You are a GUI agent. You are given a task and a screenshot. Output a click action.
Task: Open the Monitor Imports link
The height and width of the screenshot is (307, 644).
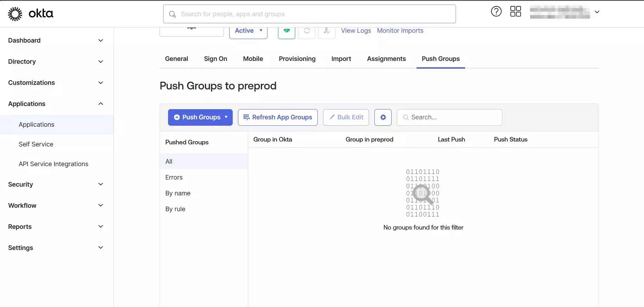point(400,31)
